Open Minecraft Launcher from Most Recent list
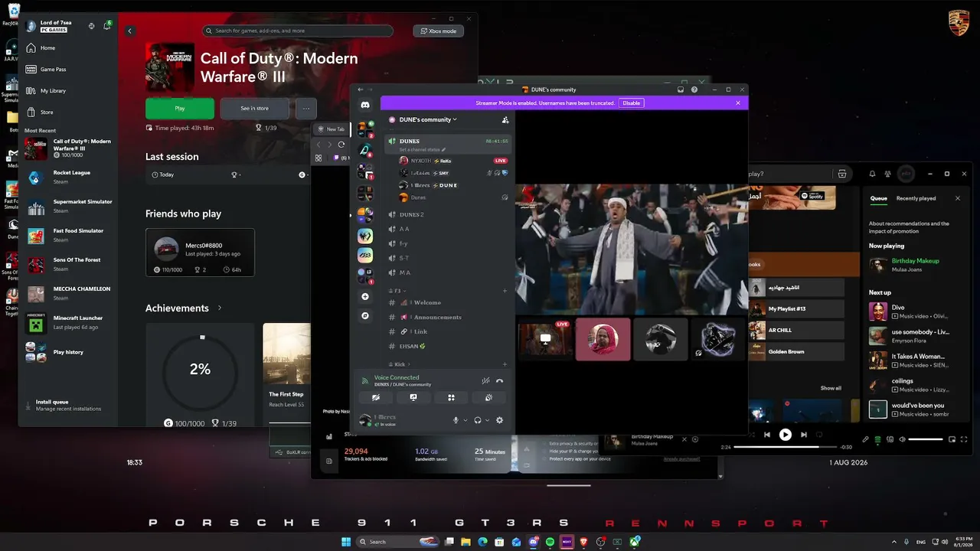Image resolution: width=980 pixels, height=551 pixels. click(67, 322)
